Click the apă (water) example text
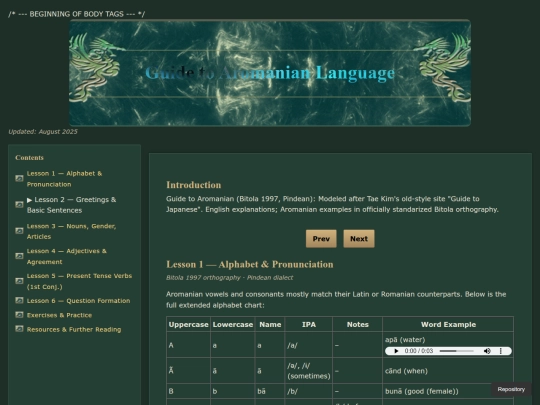Screen dimensions: 540x405 click(405, 340)
